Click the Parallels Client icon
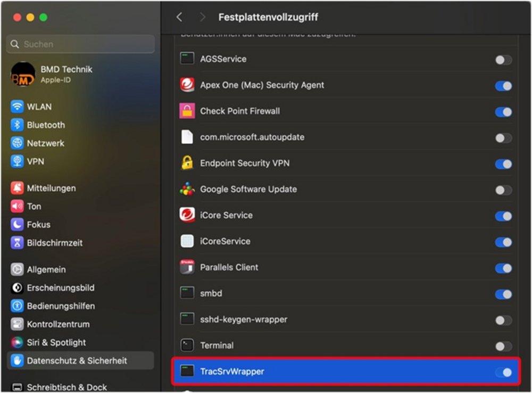Image resolution: width=532 pixels, height=393 pixels. click(x=187, y=267)
